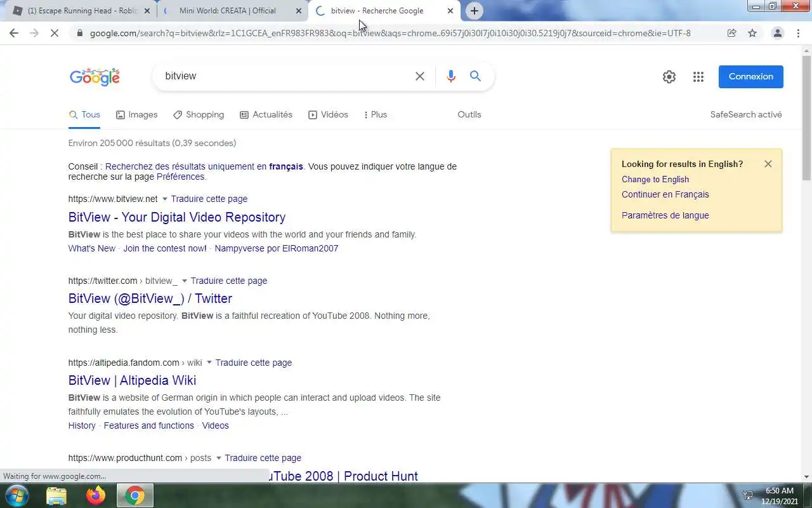The height and width of the screenshot is (508, 812).
Task: Click the Connexion sign-in button
Action: point(751,77)
